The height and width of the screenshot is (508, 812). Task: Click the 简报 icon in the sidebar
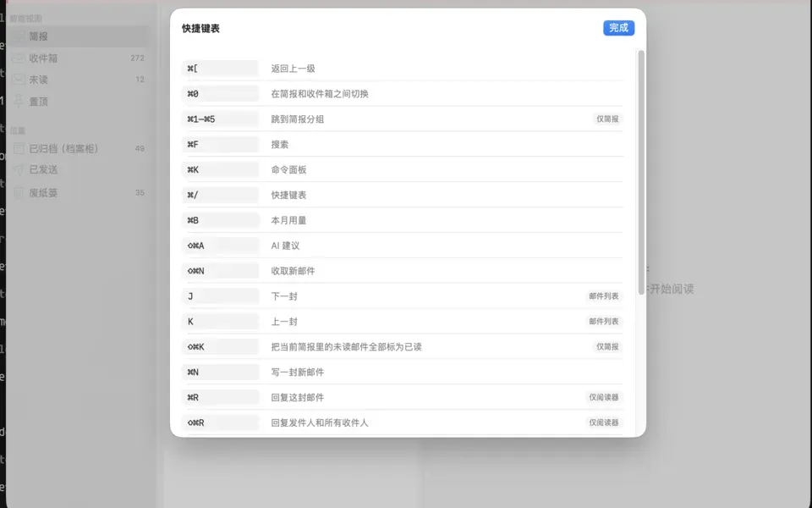(x=19, y=36)
